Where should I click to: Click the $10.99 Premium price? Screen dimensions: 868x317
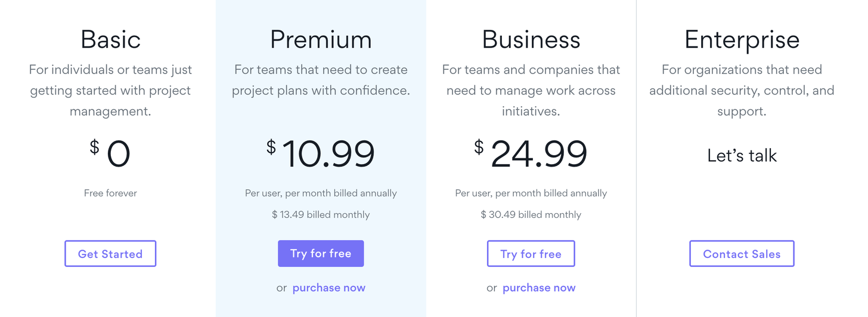tap(321, 153)
